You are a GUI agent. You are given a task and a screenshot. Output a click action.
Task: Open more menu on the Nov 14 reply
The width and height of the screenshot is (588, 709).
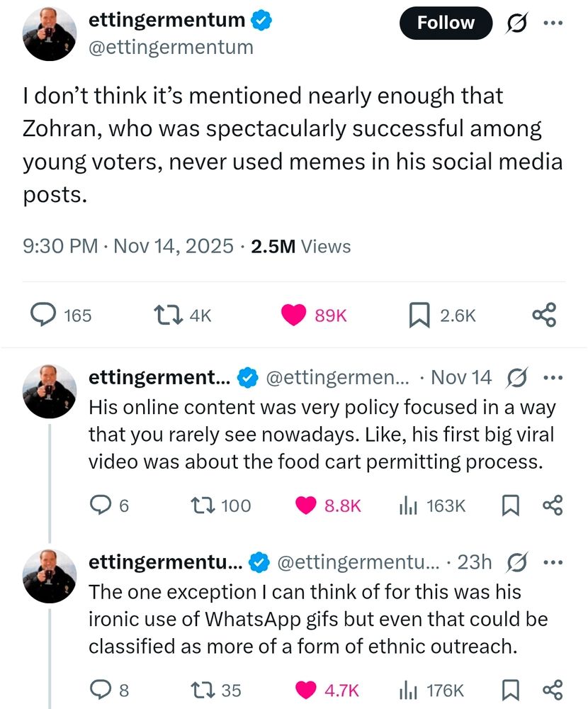[x=552, y=377]
